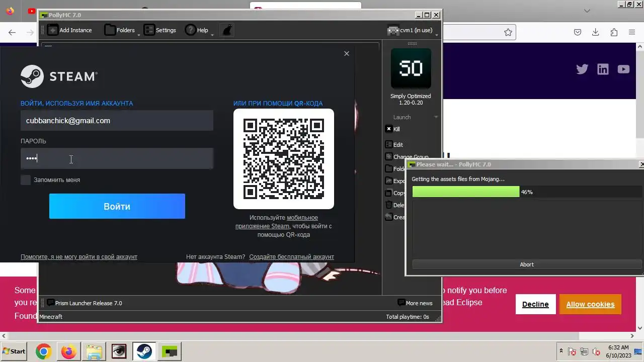Click the Twitter icon on the webpage
Image resolution: width=644 pixels, height=362 pixels.
(x=582, y=69)
